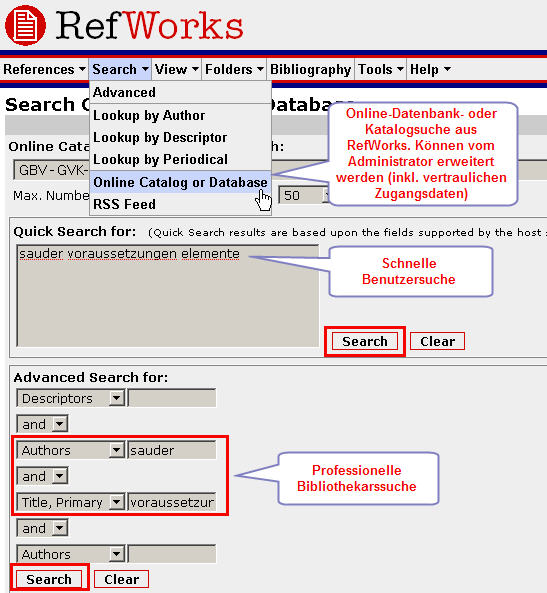This screenshot has width=547, height=593.
Task: Click the Title field containing 'voraussetzun'
Action: point(172,502)
